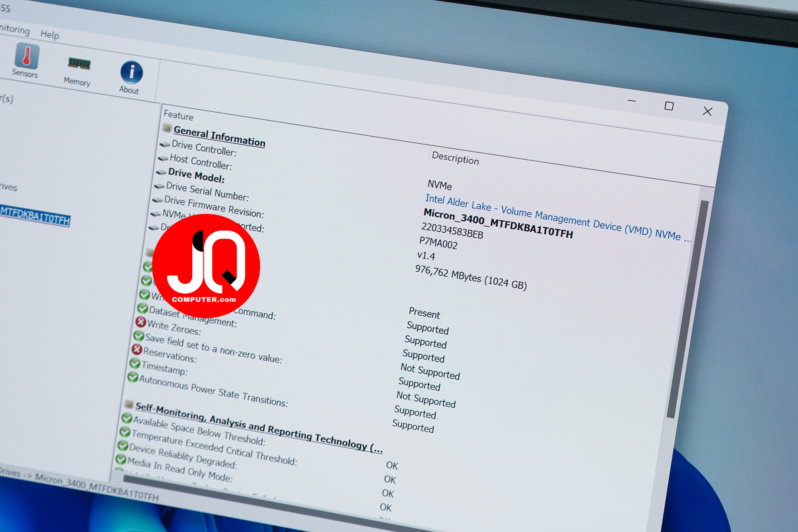Viewport: 798px width, 532px height.
Task: Click the Autonomous Power State check icon
Action: click(132, 377)
